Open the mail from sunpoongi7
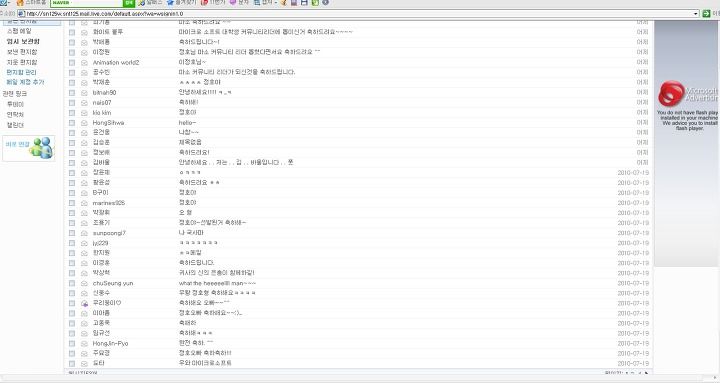The width and height of the screenshot is (720, 383). [109, 233]
